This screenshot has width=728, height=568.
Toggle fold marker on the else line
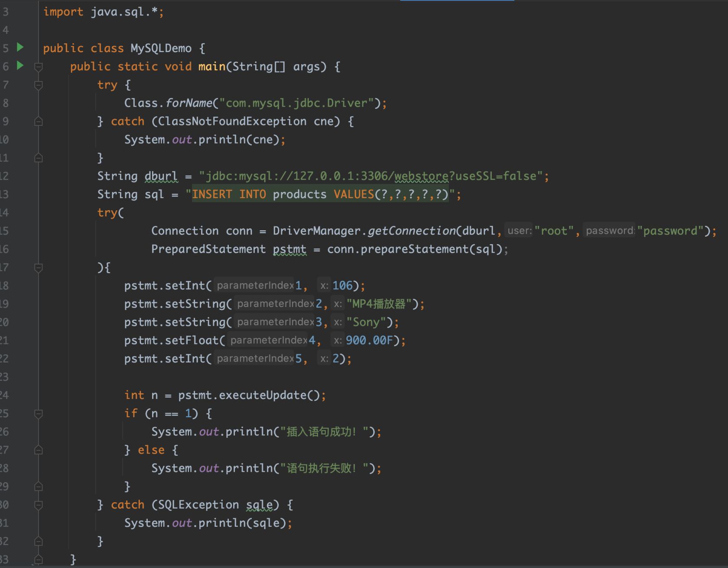(38, 450)
